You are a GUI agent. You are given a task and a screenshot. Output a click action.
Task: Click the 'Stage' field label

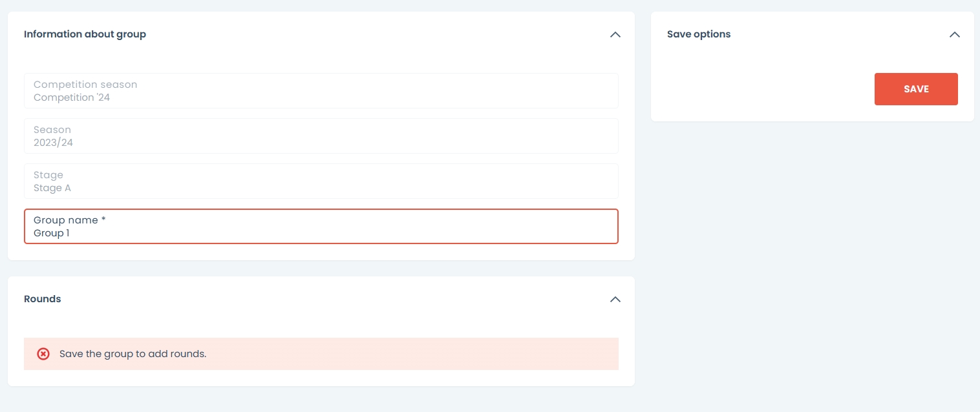click(x=48, y=175)
